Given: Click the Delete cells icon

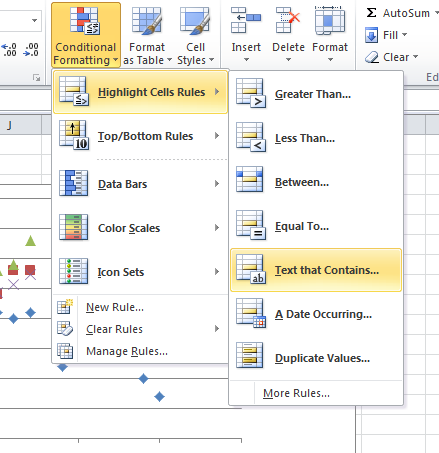Looking at the screenshot, I should pyautogui.click(x=288, y=20).
